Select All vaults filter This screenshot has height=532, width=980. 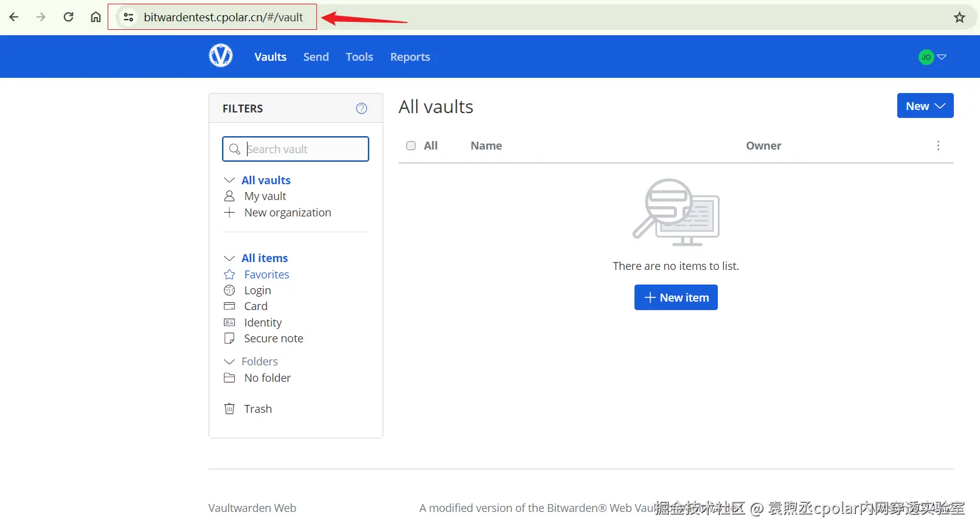[266, 180]
